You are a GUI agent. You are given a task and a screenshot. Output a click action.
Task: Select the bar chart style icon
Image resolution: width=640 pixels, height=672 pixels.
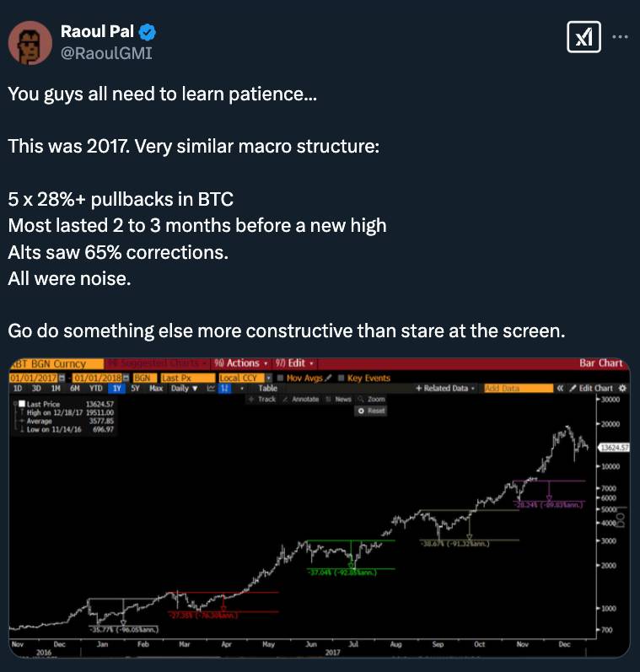(224, 389)
